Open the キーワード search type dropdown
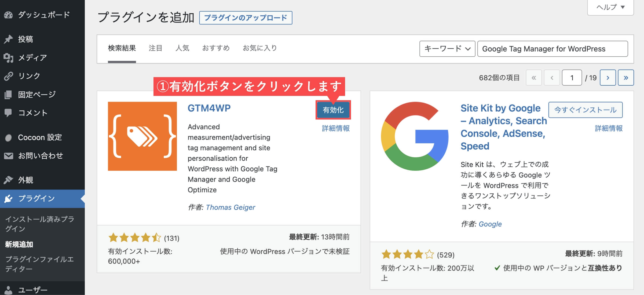Viewport: 644px width, 295px height. coord(447,49)
